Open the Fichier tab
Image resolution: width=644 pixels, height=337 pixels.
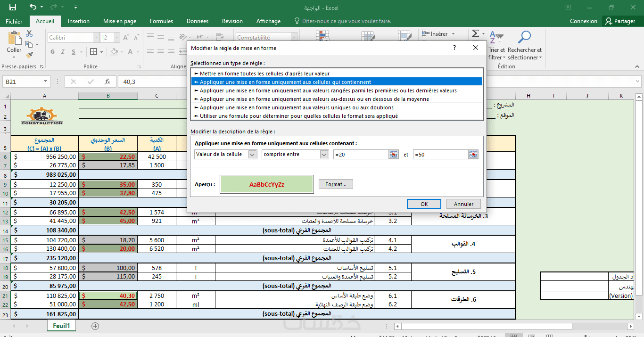[14, 21]
